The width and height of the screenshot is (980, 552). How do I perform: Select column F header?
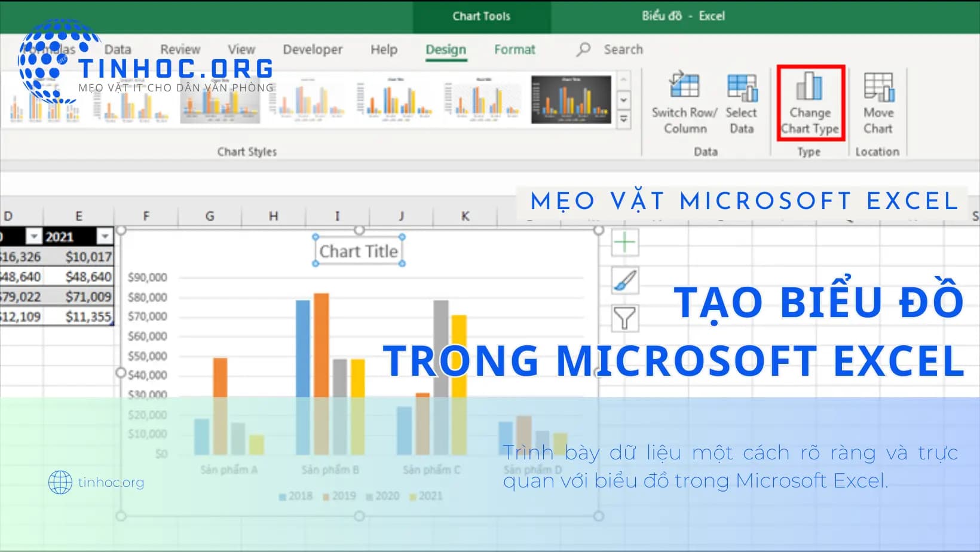click(x=146, y=216)
